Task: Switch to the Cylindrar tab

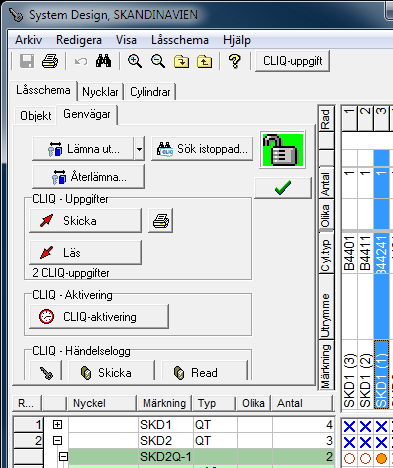Action: coord(150,92)
